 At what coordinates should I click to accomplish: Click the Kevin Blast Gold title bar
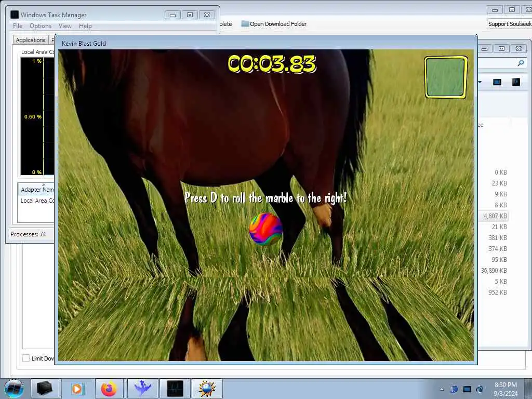tap(266, 43)
